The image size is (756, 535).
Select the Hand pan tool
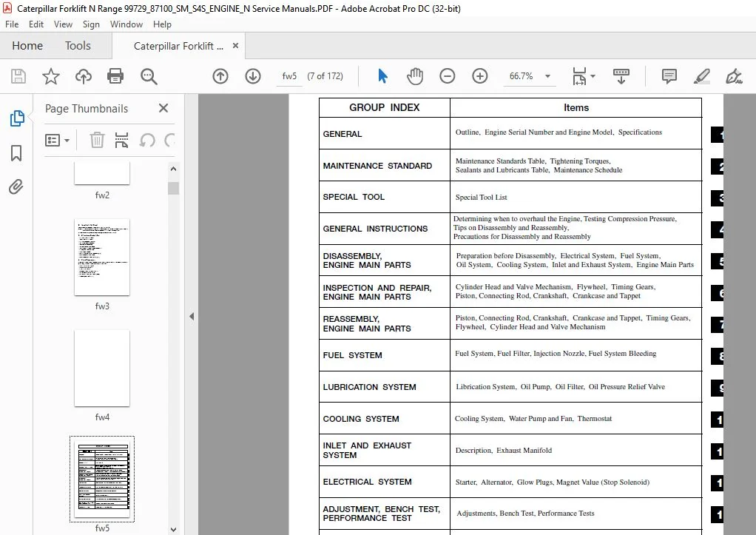pyautogui.click(x=415, y=76)
